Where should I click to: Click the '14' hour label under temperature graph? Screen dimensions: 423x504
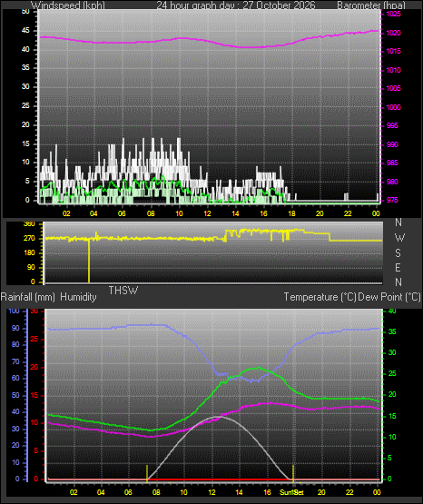[239, 492]
